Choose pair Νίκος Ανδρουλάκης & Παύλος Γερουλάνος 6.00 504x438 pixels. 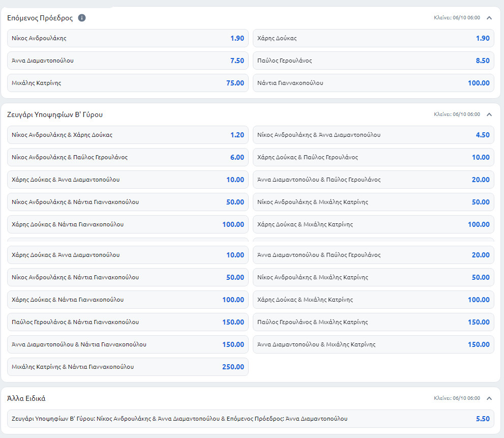tap(128, 157)
